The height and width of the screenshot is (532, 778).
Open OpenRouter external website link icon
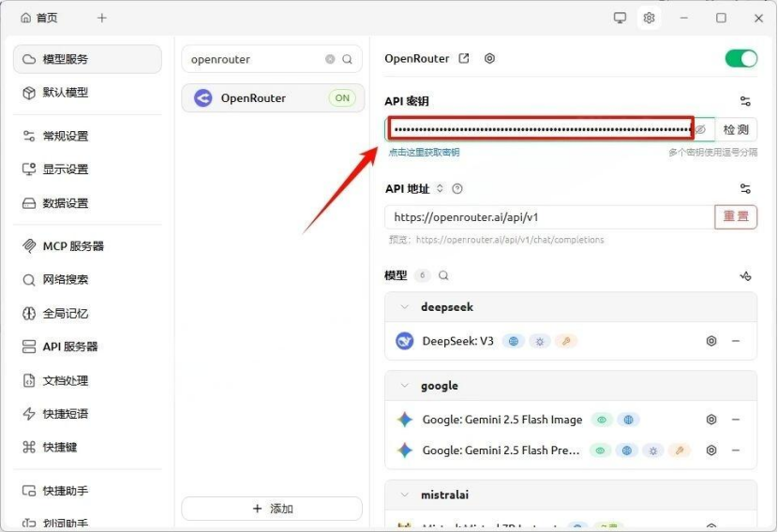pos(464,58)
